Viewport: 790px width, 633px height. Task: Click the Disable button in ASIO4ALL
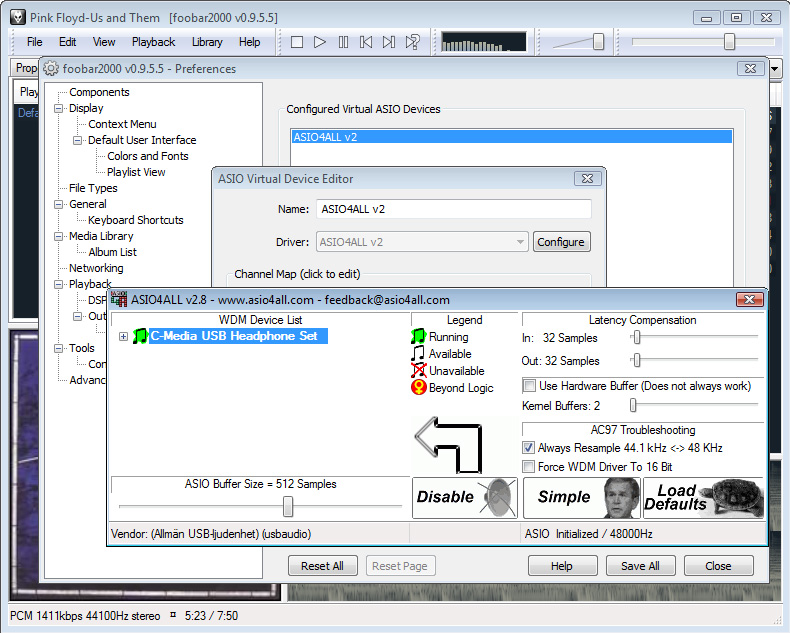[465, 497]
